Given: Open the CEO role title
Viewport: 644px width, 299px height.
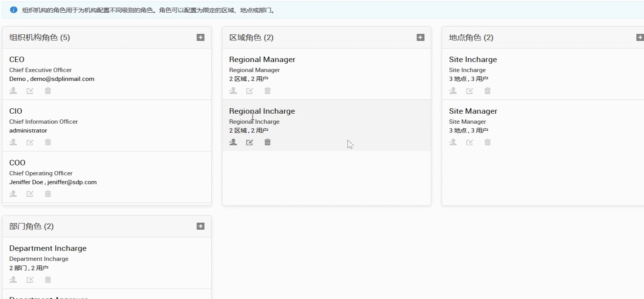Looking at the screenshot, I should click(17, 59).
